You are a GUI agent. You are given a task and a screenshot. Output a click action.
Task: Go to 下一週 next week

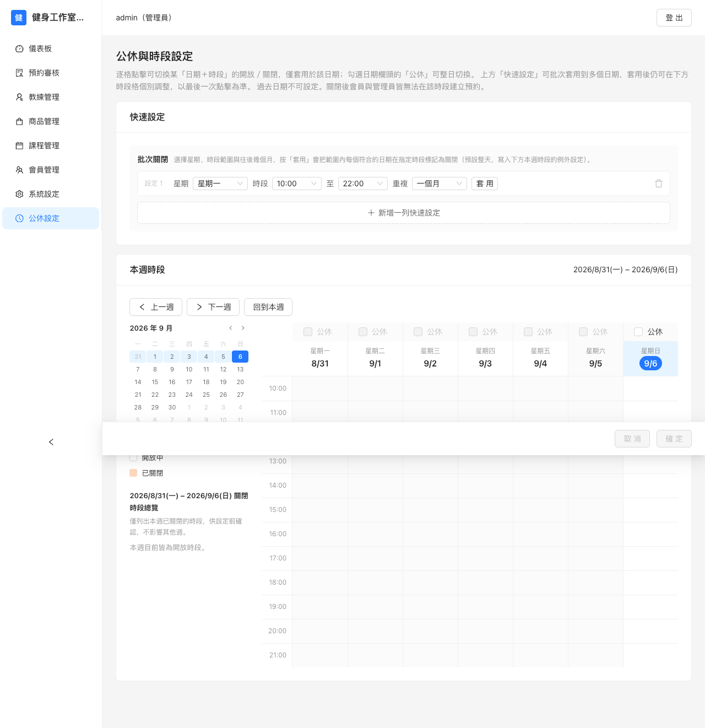[213, 307]
